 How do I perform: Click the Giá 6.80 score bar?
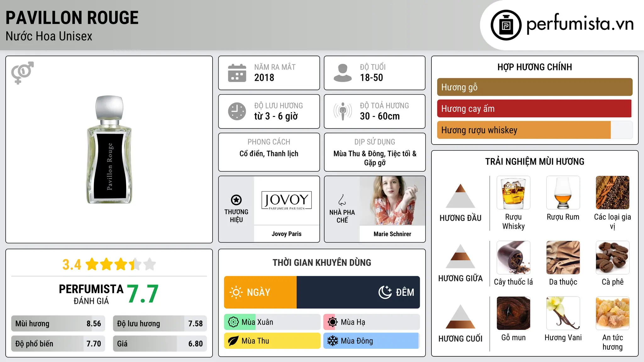(x=160, y=344)
